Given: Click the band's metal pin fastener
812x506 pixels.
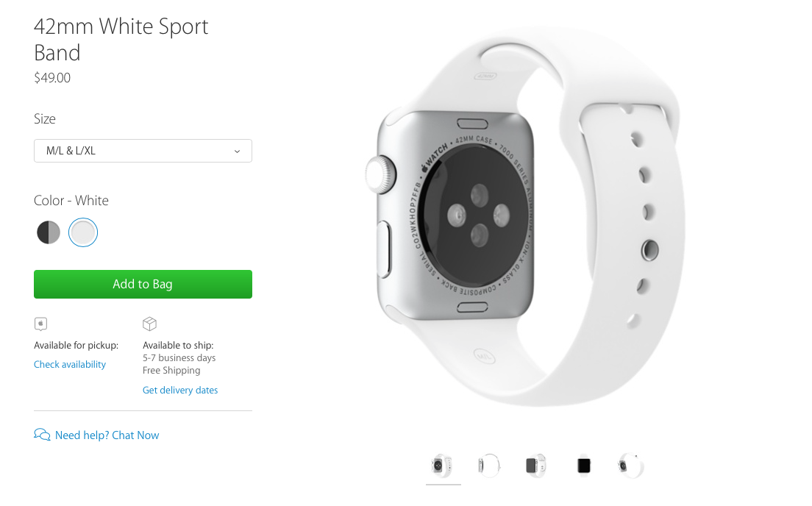Looking at the screenshot, I should coord(649,250).
